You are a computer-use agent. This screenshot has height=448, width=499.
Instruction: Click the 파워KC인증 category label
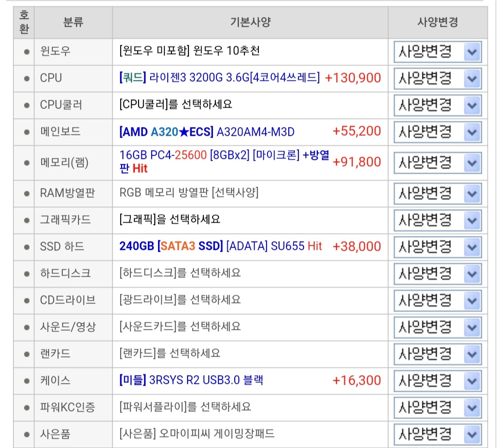pos(67,407)
